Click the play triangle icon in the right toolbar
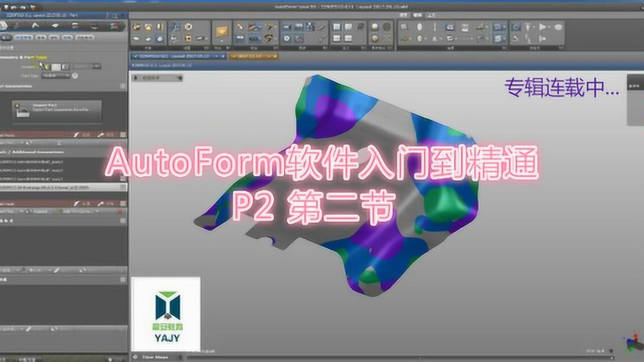Image resolution: width=644 pixels, height=362 pixels. click(x=543, y=27)
